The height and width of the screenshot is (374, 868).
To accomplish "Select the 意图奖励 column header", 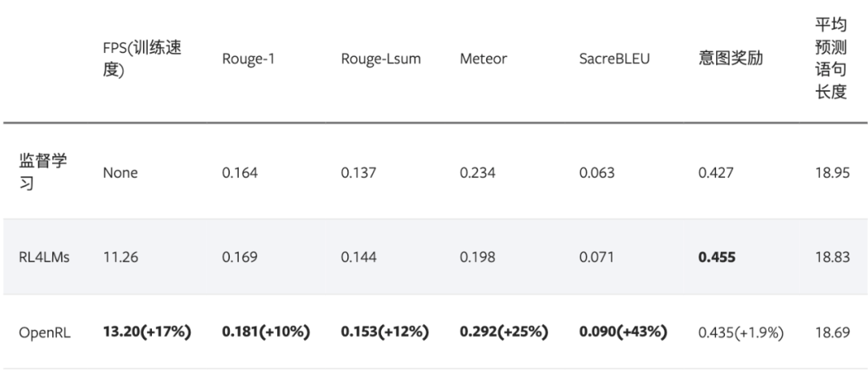I will pos(731,59).
